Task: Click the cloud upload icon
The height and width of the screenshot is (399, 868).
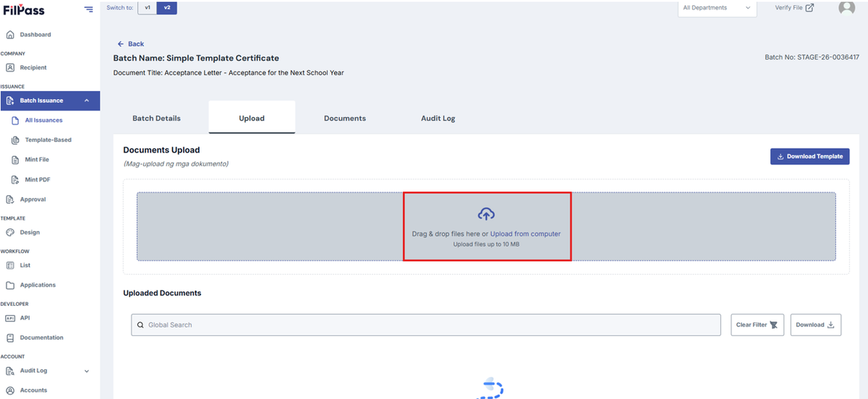Action: pyautogui.click(x=486, y=214)
